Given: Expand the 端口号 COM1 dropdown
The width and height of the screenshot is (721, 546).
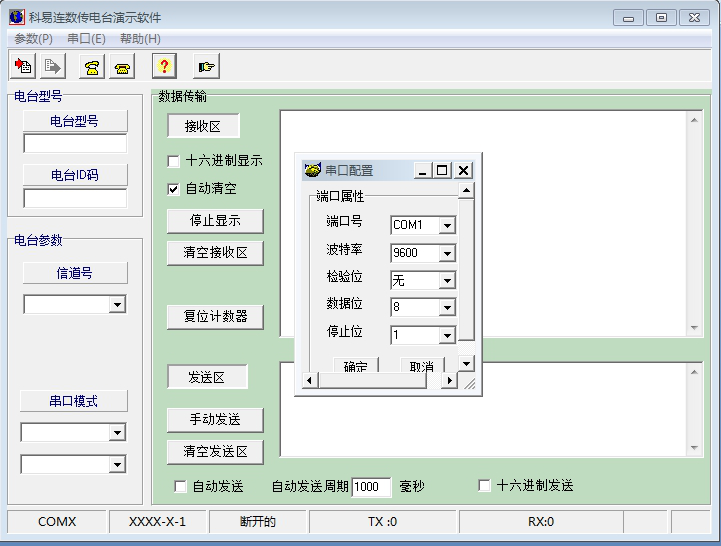Looking at the screenshot, I should coord(446,226).
